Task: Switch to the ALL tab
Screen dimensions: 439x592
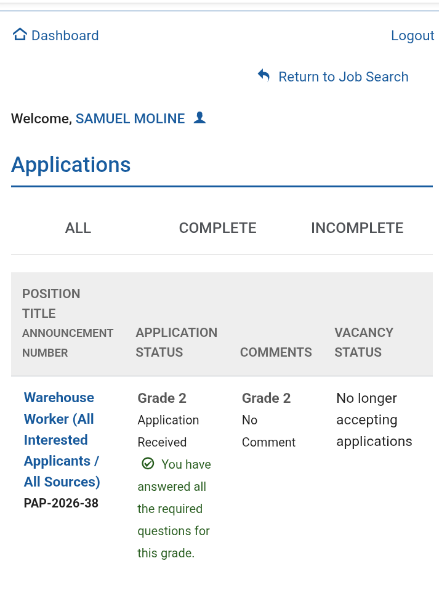Action: [x=78, y=228]
